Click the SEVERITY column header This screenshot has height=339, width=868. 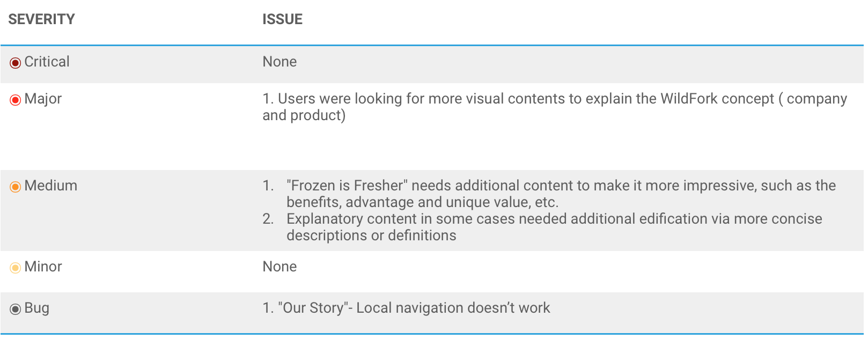(41, 19)
